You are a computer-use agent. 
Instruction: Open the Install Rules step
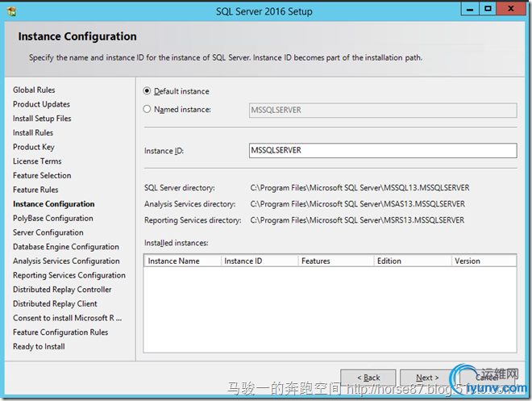pyautogui.click(x=33, y=133)
